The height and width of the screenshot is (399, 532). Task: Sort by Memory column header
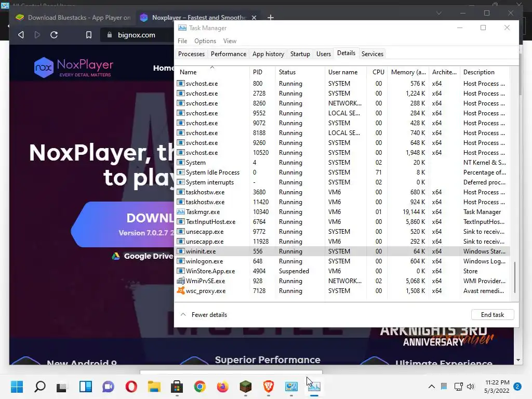[x=408, y=72]
